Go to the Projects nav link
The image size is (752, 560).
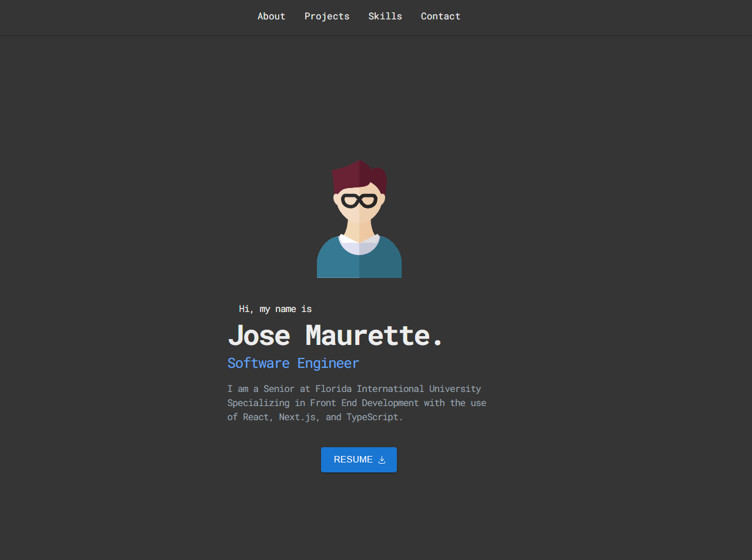[x=326, y=16]
